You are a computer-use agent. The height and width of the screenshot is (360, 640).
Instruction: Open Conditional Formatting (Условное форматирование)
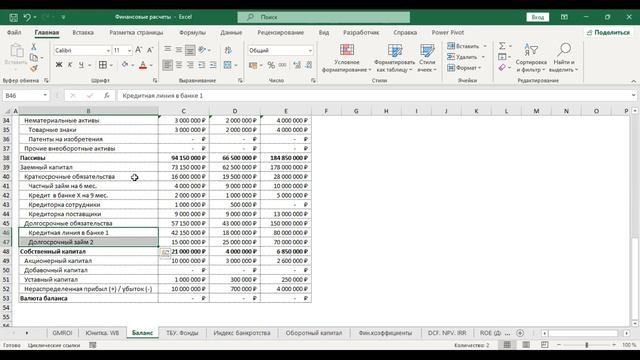coord(347,58)
